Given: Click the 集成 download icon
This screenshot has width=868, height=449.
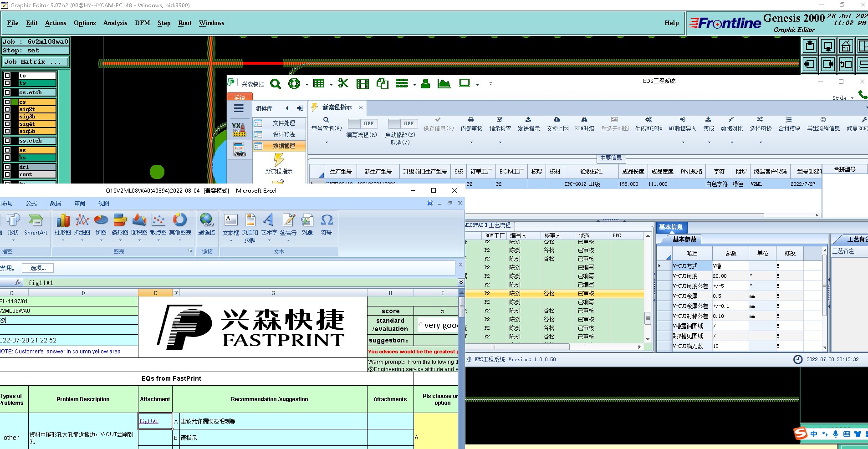Looking at the screenshot, I should (x=708, y=119).
